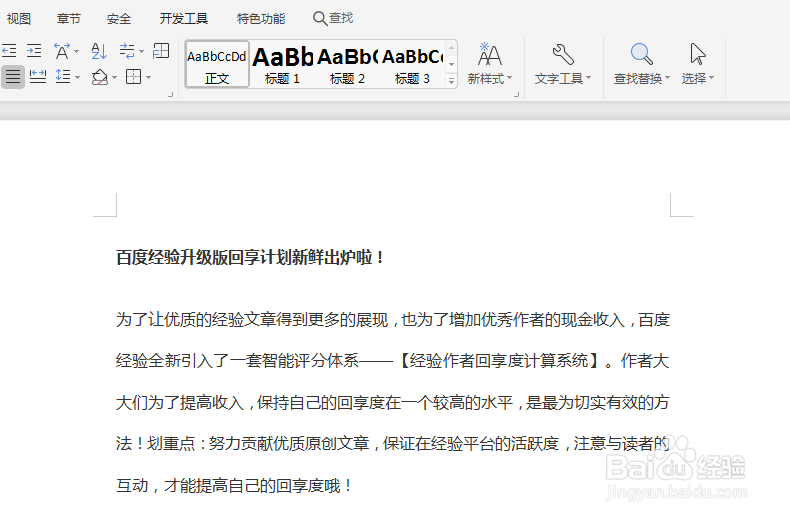Image resolution: width=790 pixels, height=519 pixels.
Task: Expand the shading color dropdown arrow
Action: pos(115,78)
